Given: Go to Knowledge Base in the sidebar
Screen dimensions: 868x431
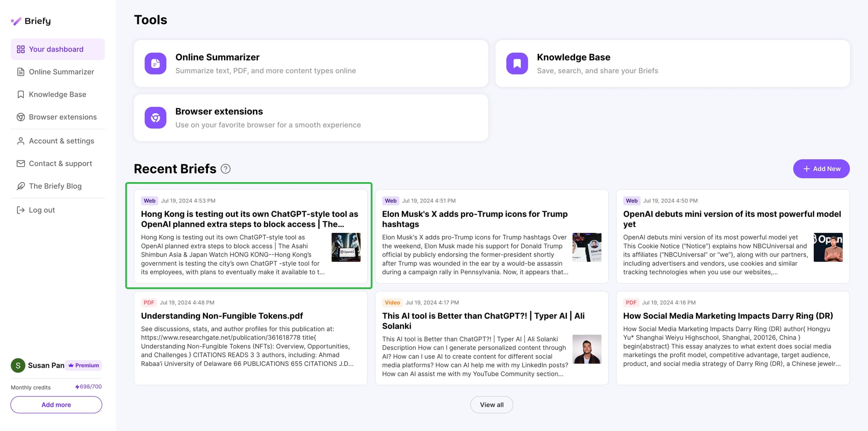Looking at the screenshot, I should pos(58,95).
